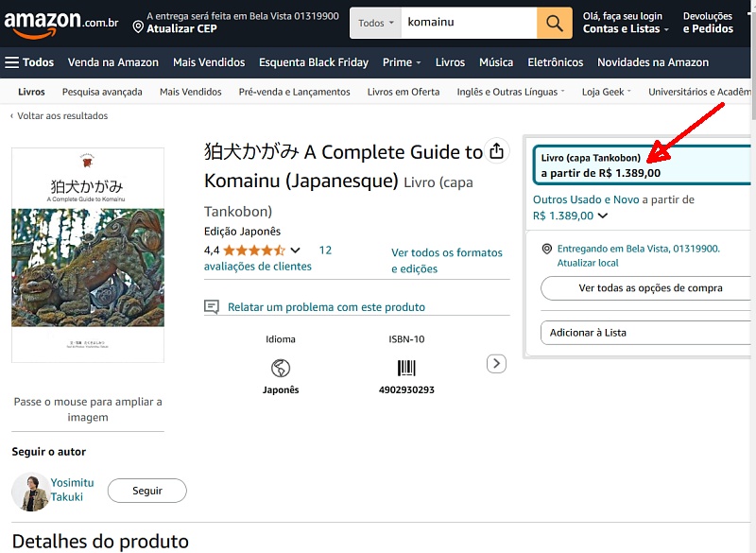Expand the star rating breakdown chevron

click(296, 251)
